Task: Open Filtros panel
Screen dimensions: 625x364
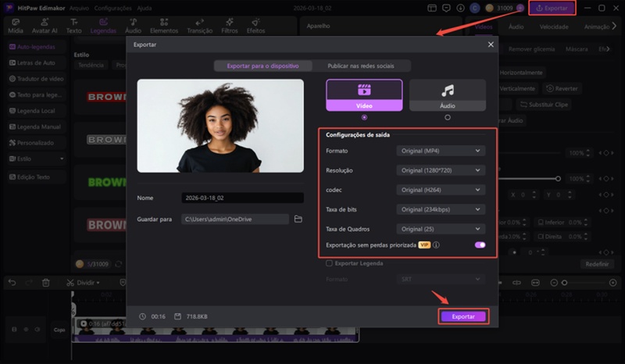Action: (x=230, y=26)
